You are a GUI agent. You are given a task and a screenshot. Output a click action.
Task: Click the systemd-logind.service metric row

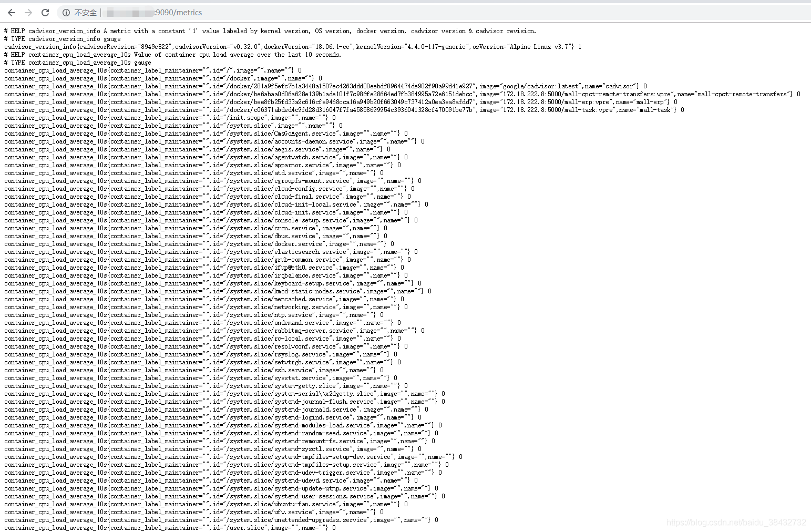[213, 417]
